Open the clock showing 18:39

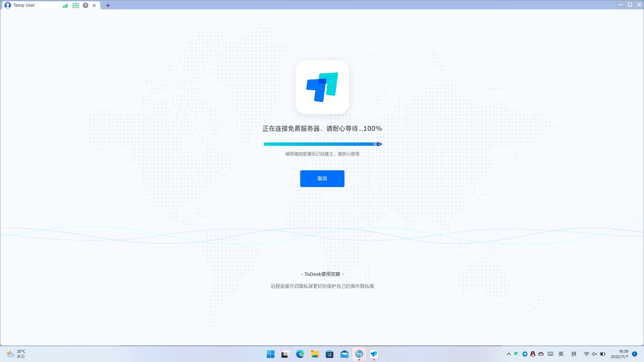[x=620, y=354]
